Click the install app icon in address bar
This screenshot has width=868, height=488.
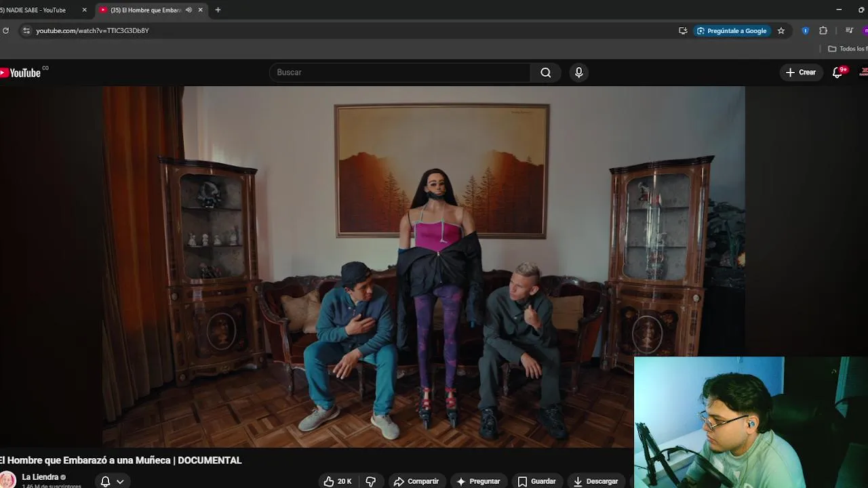pos(683,30)
